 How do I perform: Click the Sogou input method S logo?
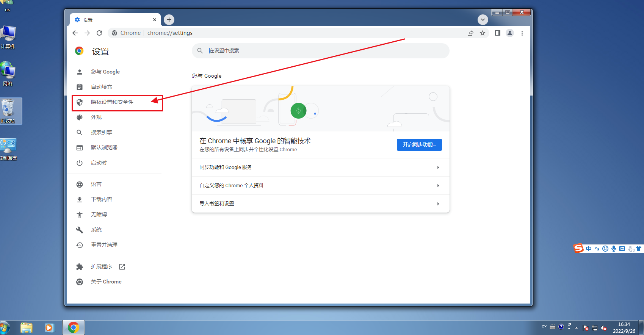click(578, 248)
